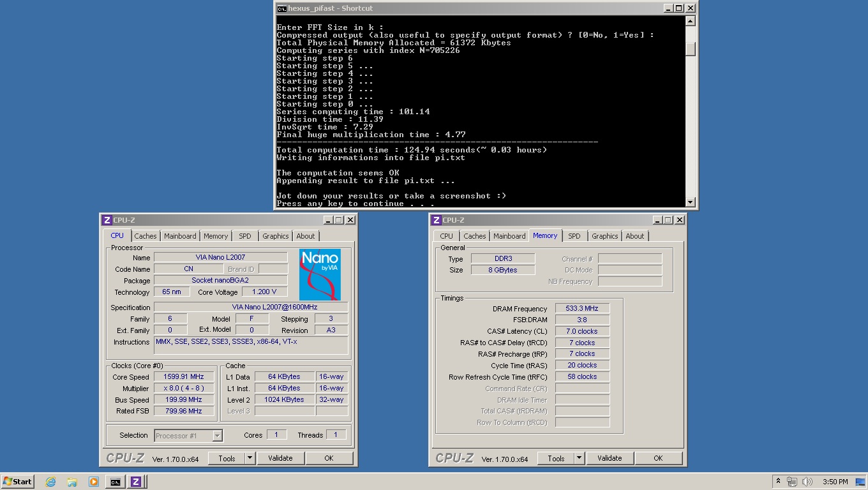Click the Core Speed value 1599.91 MHz

184,376
